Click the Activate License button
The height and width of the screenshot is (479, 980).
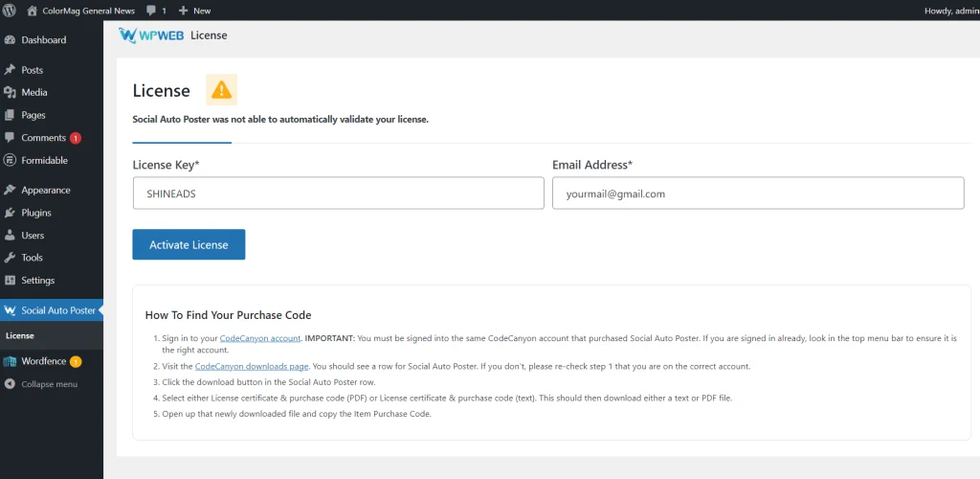[x=189, y=244]
